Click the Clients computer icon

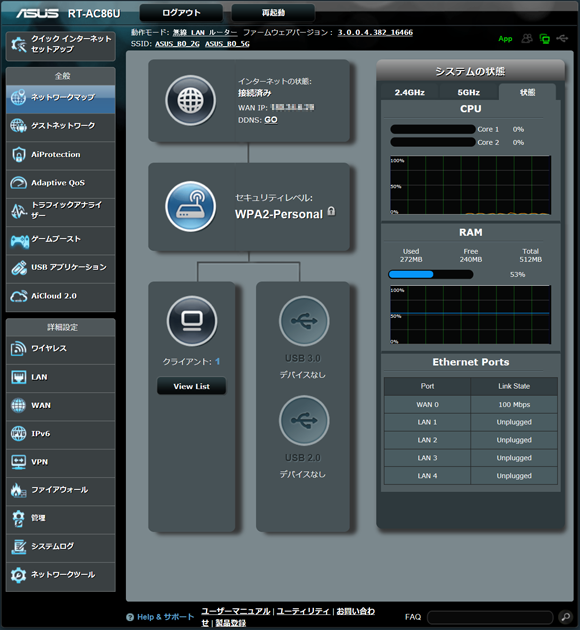pyautogui.click(x=192, y=321)
